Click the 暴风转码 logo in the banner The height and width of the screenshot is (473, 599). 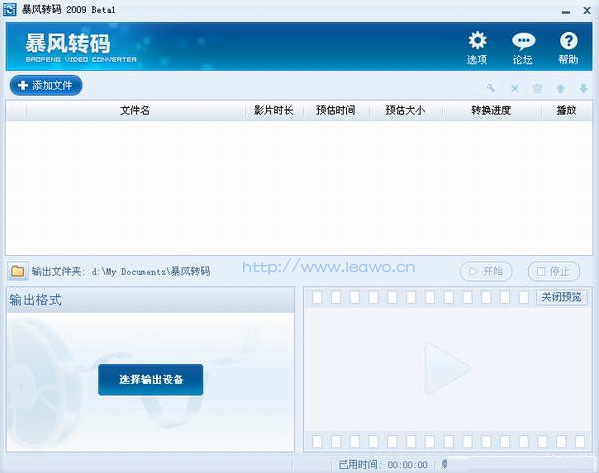81,48
